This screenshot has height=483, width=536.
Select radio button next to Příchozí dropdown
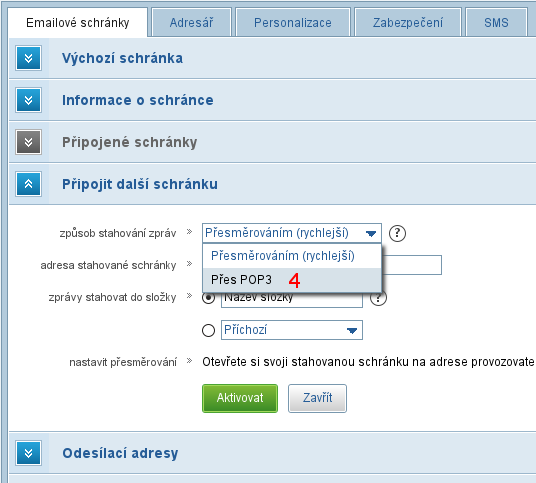[208, 330]
